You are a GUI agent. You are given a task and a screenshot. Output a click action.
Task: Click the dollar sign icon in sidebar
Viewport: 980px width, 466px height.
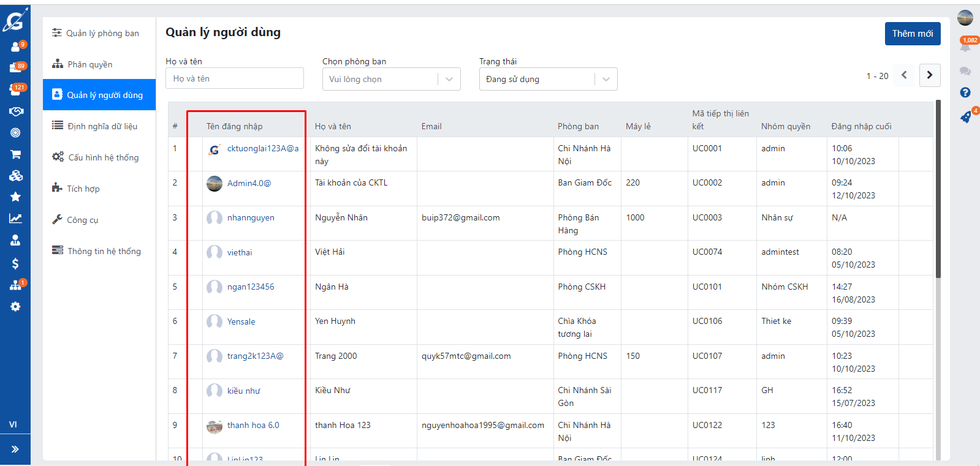(x=15, y=263)
